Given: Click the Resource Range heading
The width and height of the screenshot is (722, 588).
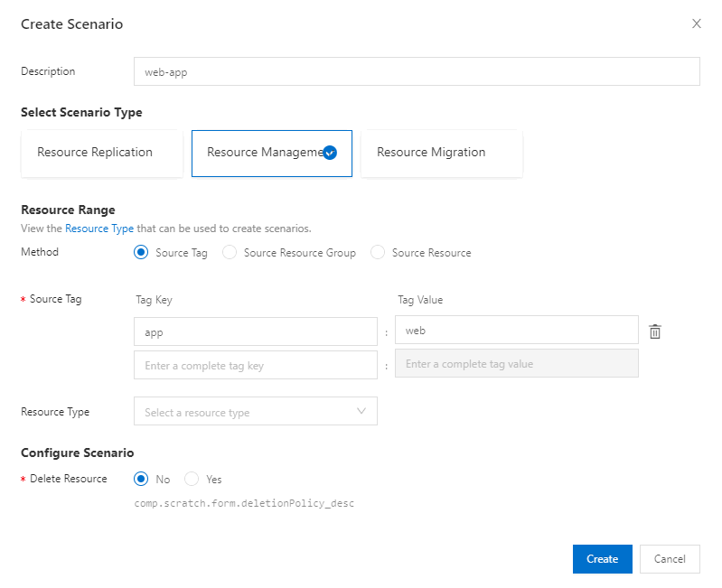Looking at the screenshot, I should tap(68, 210).
